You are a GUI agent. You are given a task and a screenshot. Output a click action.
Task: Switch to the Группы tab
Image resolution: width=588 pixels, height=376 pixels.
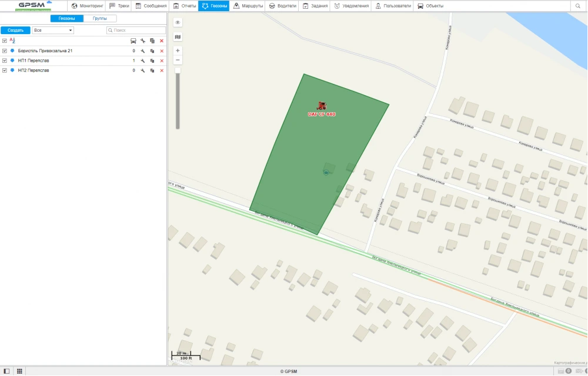100,18
